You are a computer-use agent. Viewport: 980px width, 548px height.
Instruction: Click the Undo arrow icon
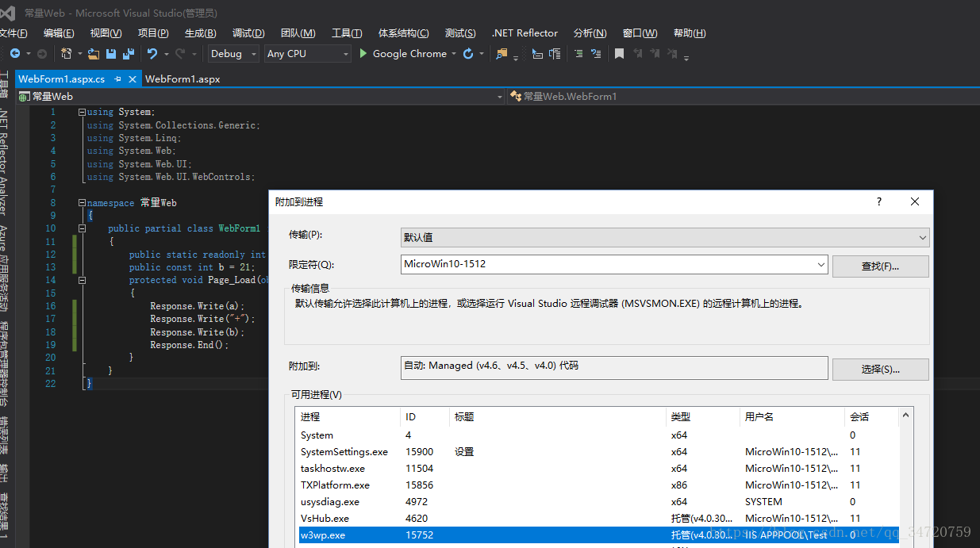152,53
